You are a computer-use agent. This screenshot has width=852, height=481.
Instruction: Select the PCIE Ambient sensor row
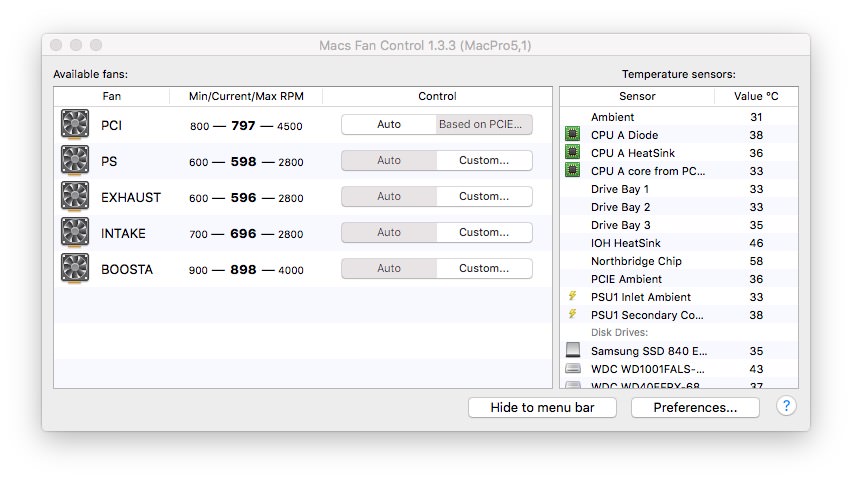tap(679, 279)
